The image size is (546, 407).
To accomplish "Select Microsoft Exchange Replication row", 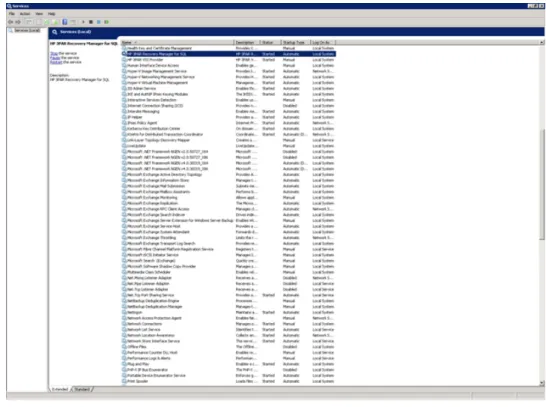I will pos(228,203).
